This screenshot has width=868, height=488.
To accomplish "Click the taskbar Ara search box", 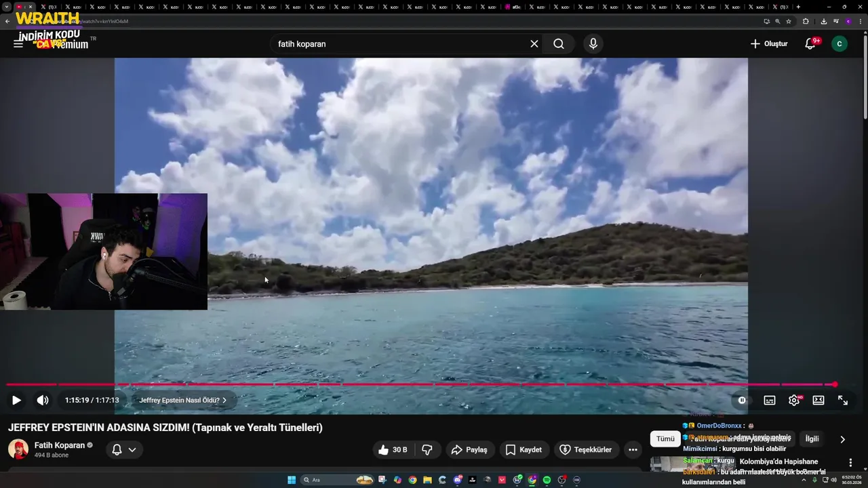I will click(x=337, y=480).
